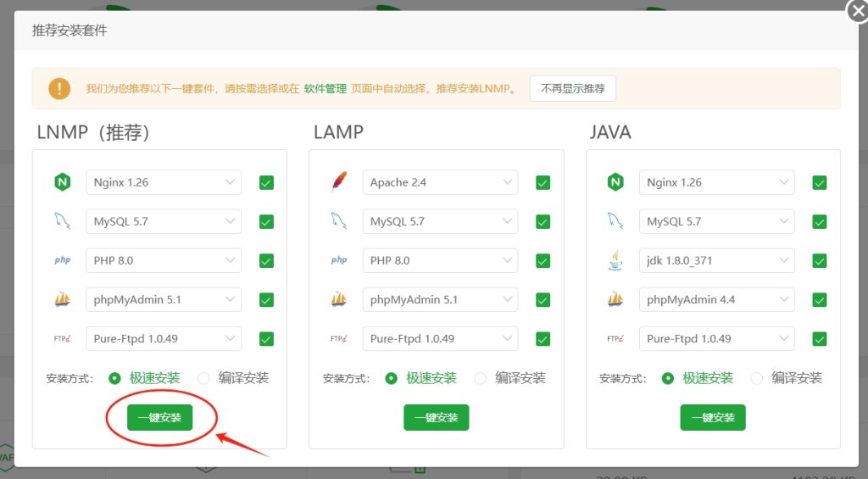The height and width of the screenshot is (479, 868).
Task: Click the PHP logo icon in LNMP column
Action: click(63, 260)
